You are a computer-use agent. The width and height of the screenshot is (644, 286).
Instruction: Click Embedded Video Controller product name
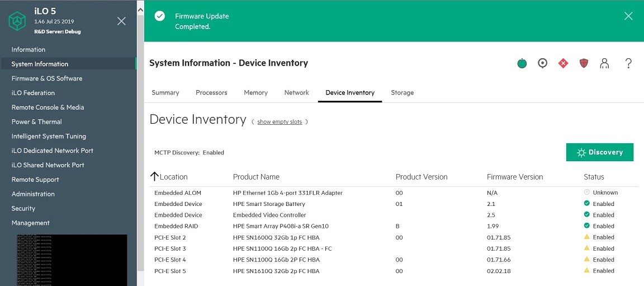(x=269, y=215)
